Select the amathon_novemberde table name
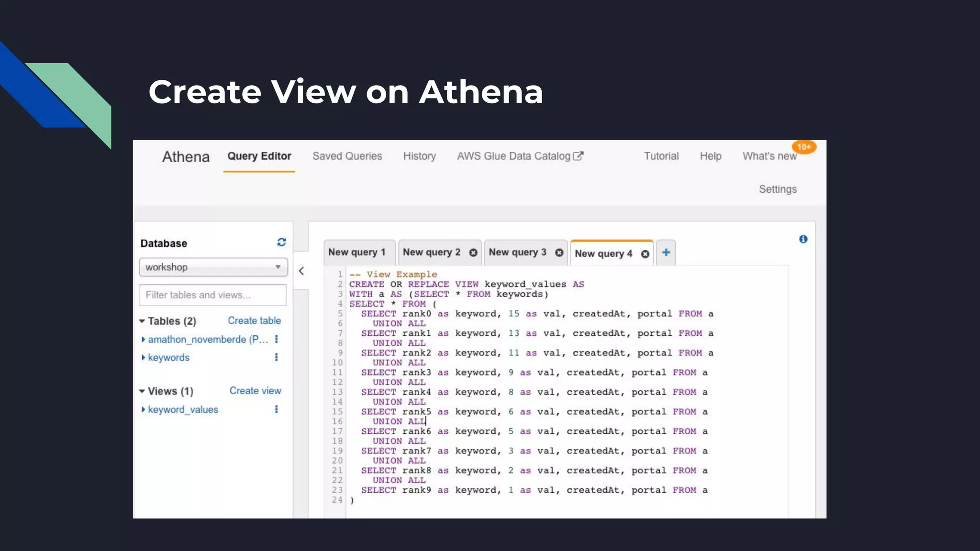This screenshot has width=980, height=551. pos(208,340)
